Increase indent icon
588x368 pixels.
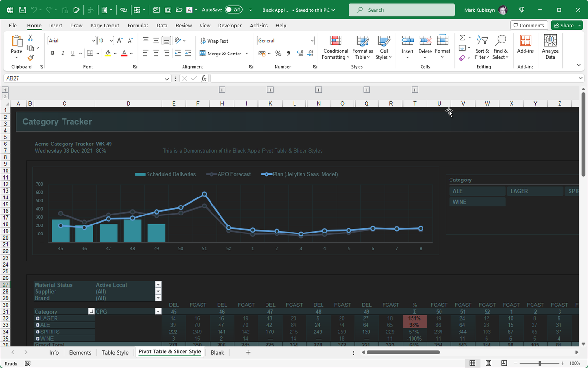click(x=188, y=54)
